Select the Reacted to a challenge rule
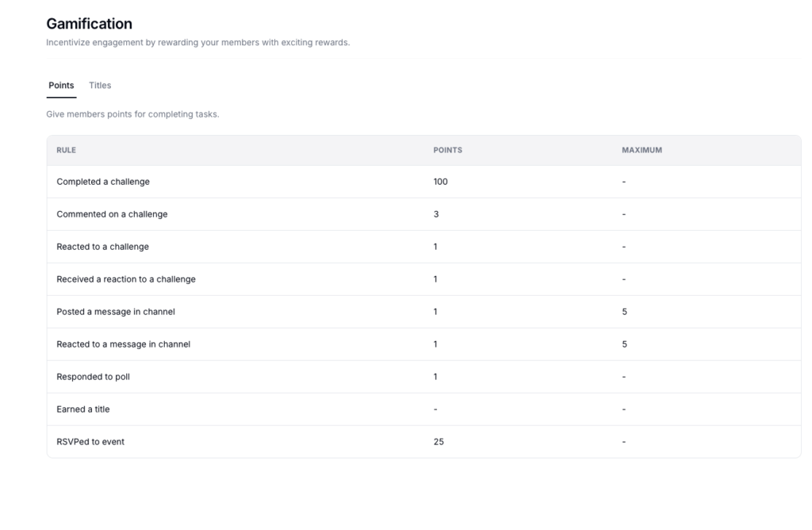 [x=101, y=247]
